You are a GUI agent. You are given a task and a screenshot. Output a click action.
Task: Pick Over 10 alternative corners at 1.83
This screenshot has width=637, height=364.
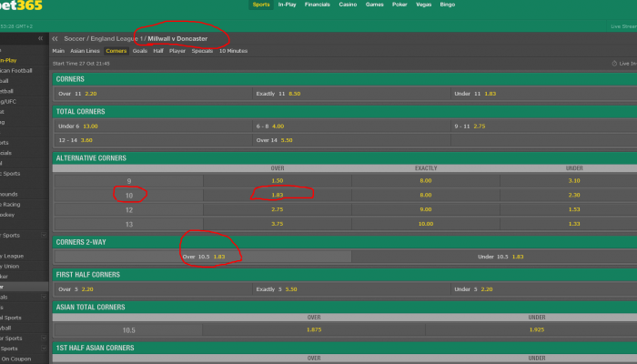coord(278,195)
